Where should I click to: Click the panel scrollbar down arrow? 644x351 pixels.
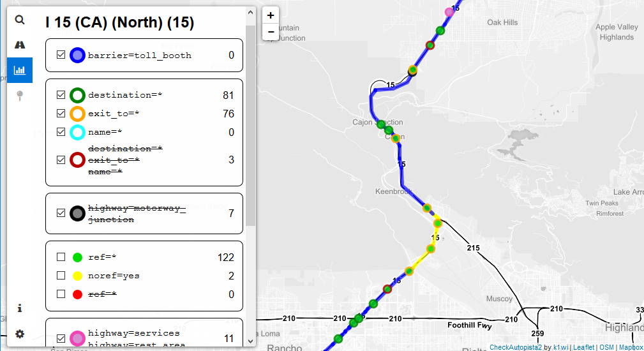pos(251,341)
